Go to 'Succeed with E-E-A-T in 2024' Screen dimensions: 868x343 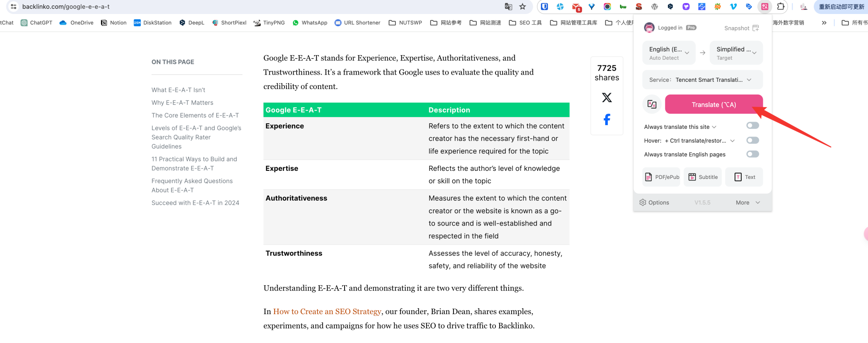pyautogui.click(x=195, y=203)
